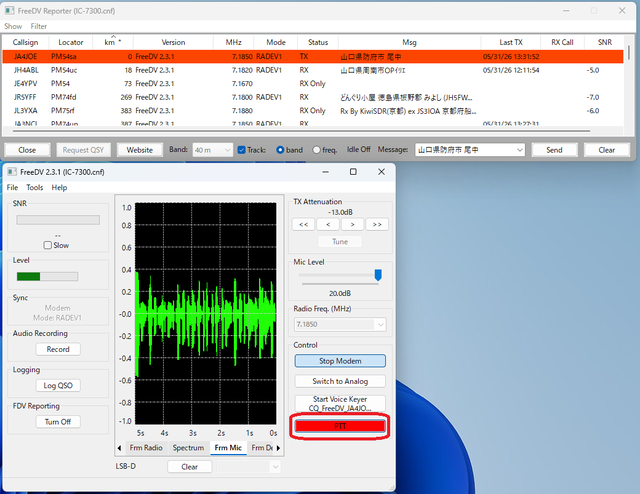Click the >> TX attenuation increase button
The width and height of the screenshot is (640, 494).
377,225
